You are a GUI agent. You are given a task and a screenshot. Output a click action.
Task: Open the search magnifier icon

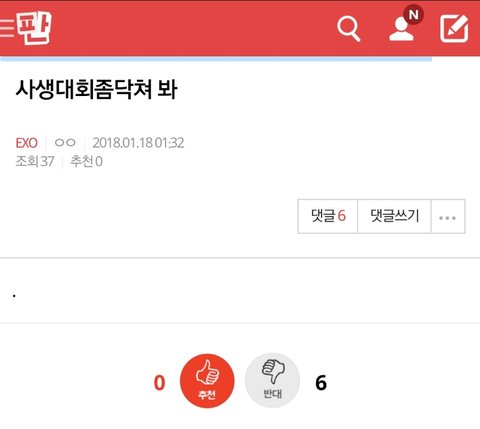(x=349, y=29)
